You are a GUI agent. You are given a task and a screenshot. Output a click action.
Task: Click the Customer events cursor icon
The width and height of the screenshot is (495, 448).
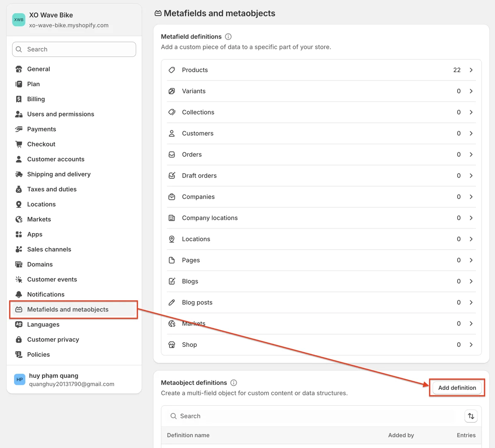[19, 279]
